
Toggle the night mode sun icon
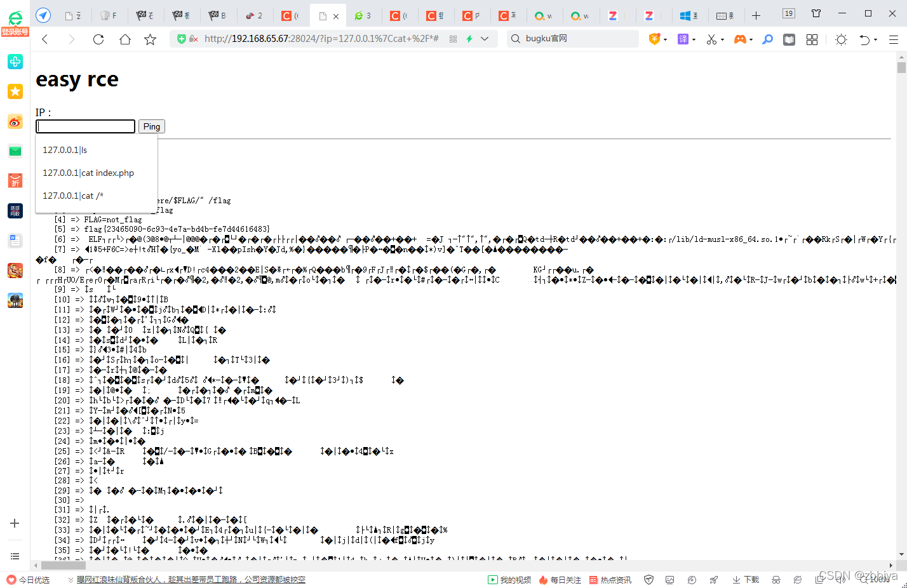[841, 39]
